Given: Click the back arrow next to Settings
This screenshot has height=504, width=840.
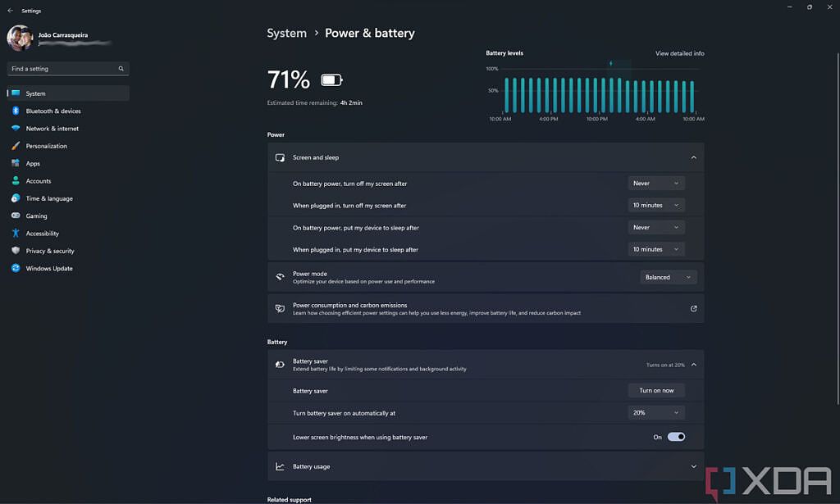Looking at the screenshot, I should click(x=9, y=10).
